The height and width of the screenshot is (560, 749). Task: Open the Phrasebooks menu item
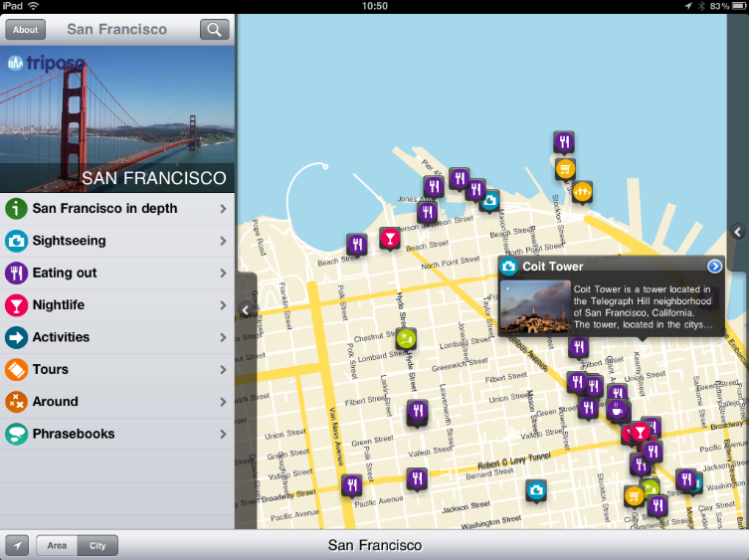117,434
